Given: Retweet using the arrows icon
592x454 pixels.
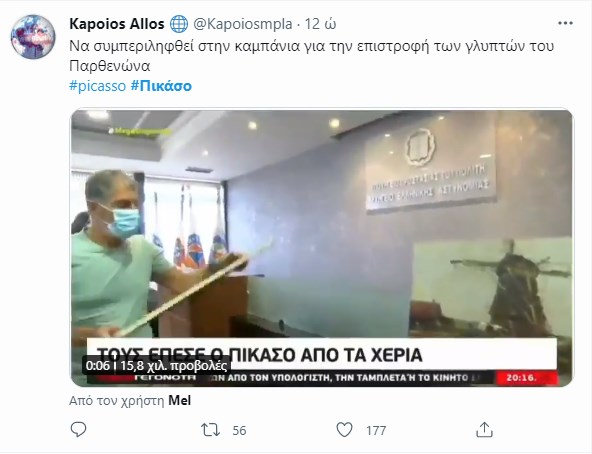Looking at the screenshot, I should click(210, 430).
